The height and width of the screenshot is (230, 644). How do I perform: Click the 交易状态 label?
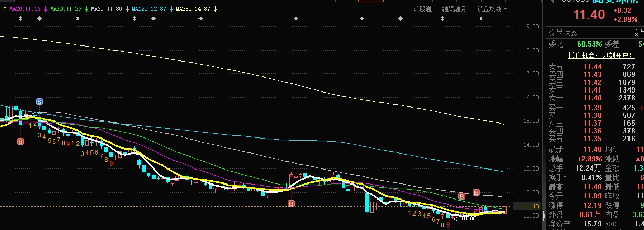point(563,33)
